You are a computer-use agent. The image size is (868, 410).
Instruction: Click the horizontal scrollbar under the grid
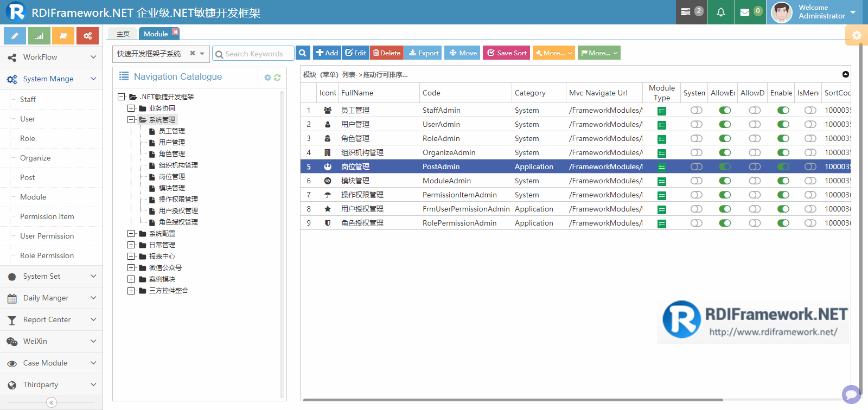(x=513, y=400)
